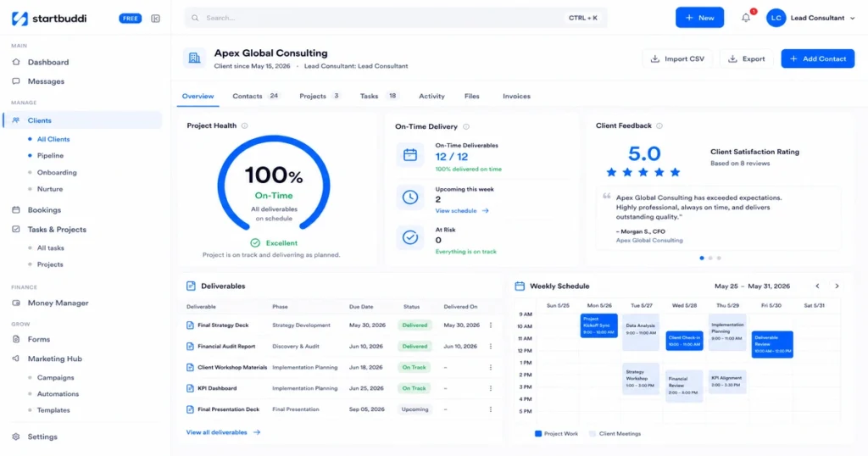Screen dimensions: 868x456
Task: Click the Bookings calendar icon in sidebar
Action: (x=16, y=209)
